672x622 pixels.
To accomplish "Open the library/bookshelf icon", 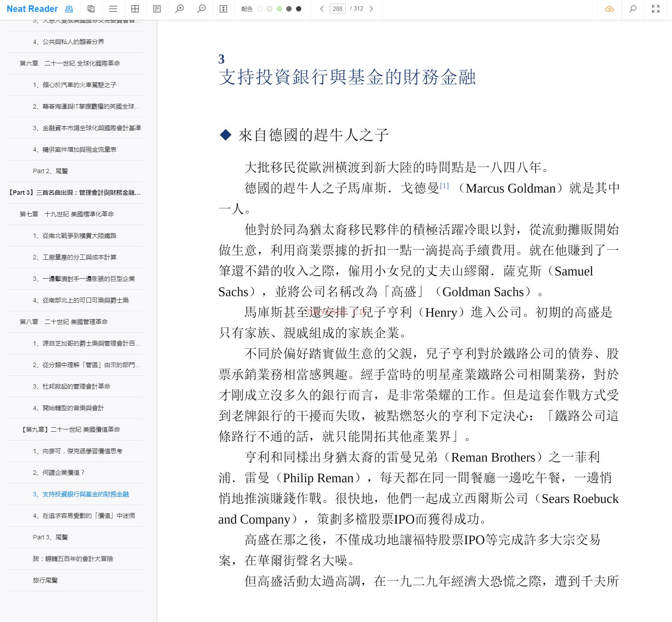I will [x=91, y=9].
